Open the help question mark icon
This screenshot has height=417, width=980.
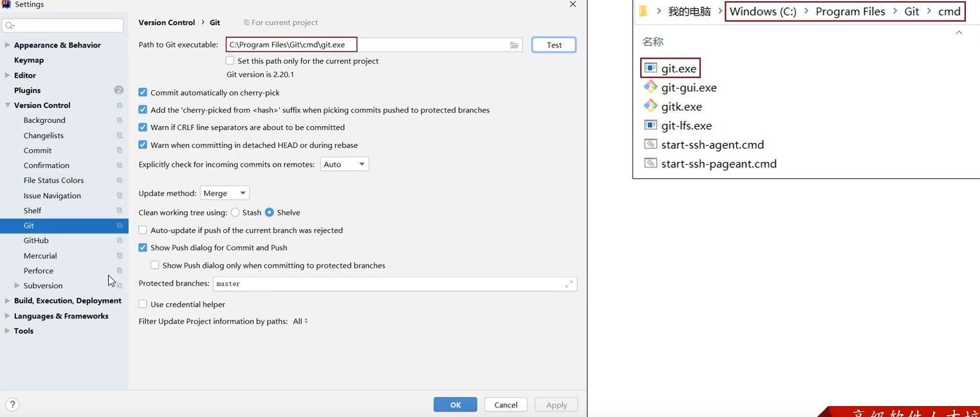tap(12, 405)
